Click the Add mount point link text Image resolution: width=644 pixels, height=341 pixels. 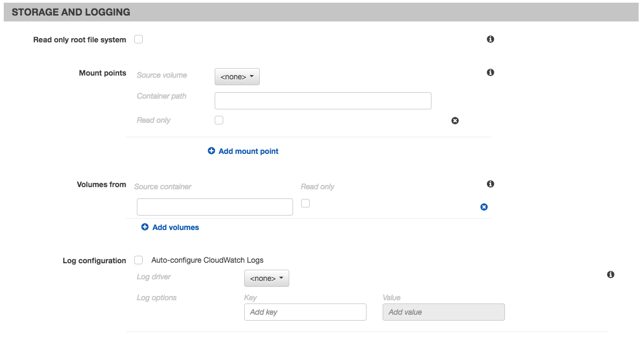click(248, 151)
